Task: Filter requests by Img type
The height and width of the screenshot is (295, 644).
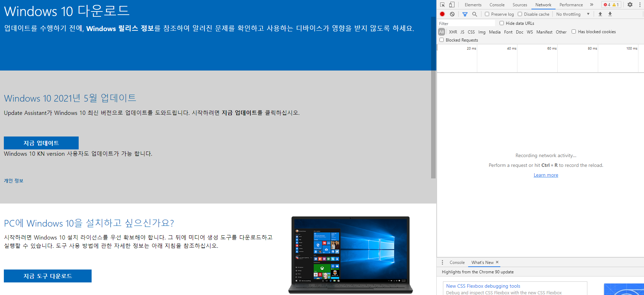Action: (482, 32)
